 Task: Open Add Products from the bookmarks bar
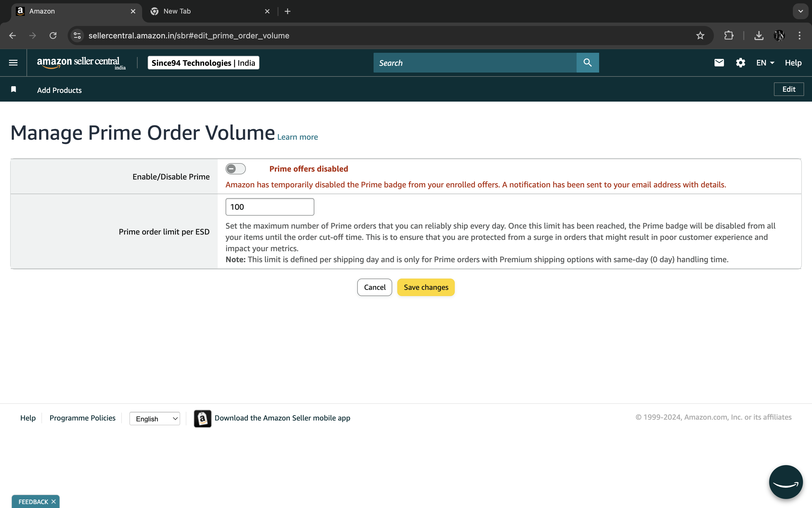(59, 90)
